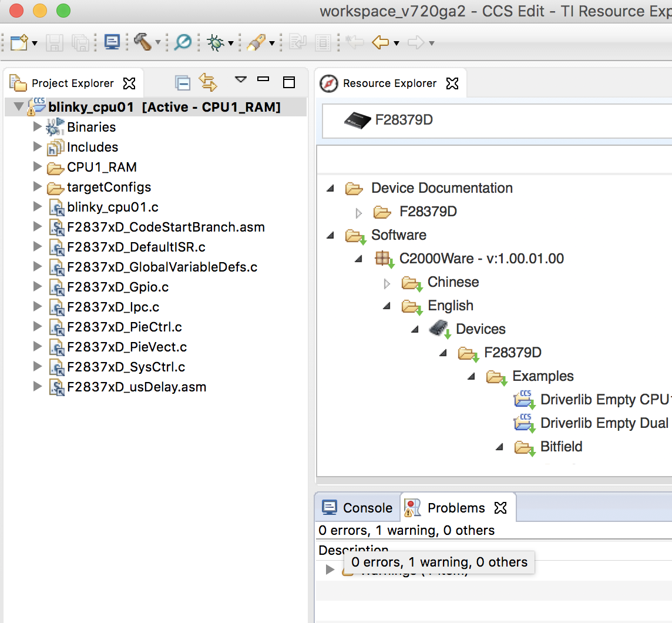Open the Flash tool dropdown arrow
Image resolution: width=672 pixels, height=623 pixels.
coord(272,43)
